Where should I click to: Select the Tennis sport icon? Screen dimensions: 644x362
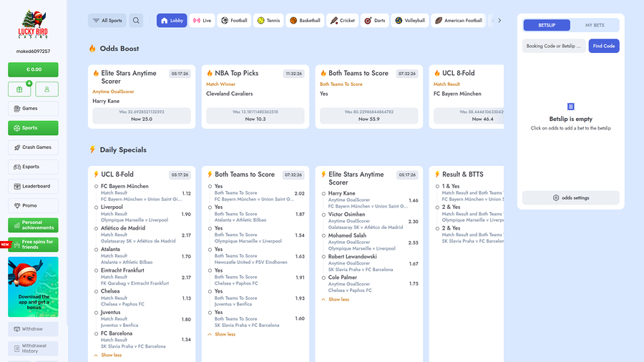click(x=261, y=21)
